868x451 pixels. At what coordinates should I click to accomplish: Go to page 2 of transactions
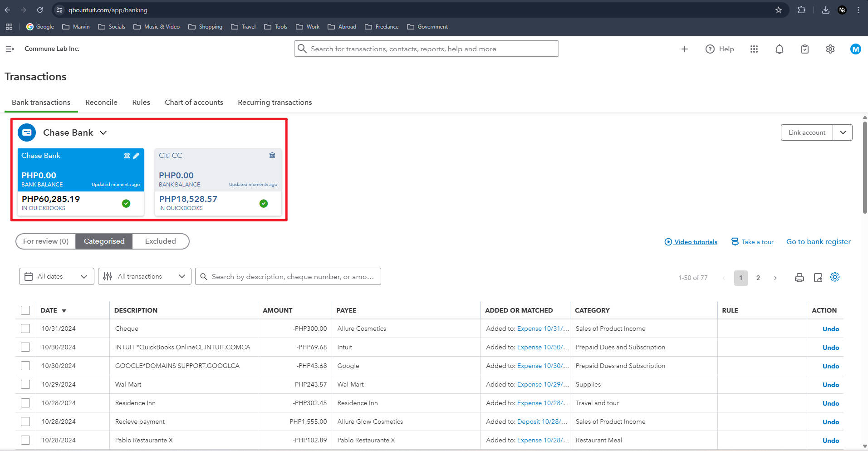pyautogui.click(x=758, y=278)
